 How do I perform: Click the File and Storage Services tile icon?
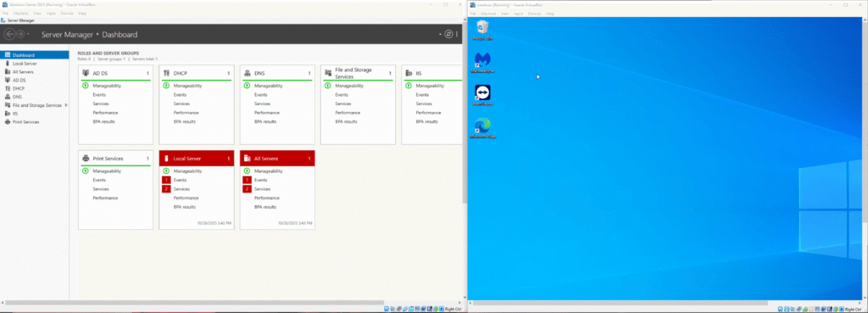pos(328,73)
